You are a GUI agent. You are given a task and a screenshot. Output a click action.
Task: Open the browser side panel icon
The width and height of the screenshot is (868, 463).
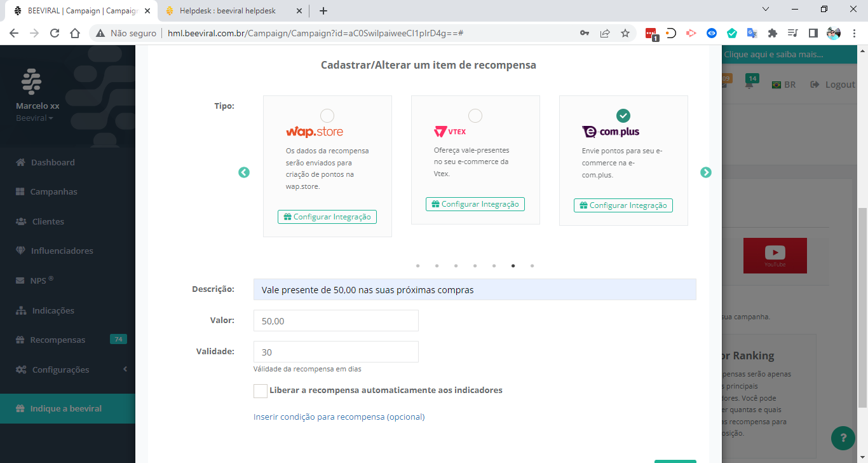tap(813, 33)
